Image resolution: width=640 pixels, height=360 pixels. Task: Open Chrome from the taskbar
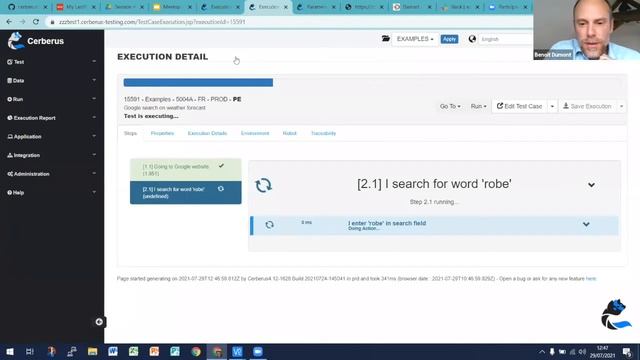(196, 352)
